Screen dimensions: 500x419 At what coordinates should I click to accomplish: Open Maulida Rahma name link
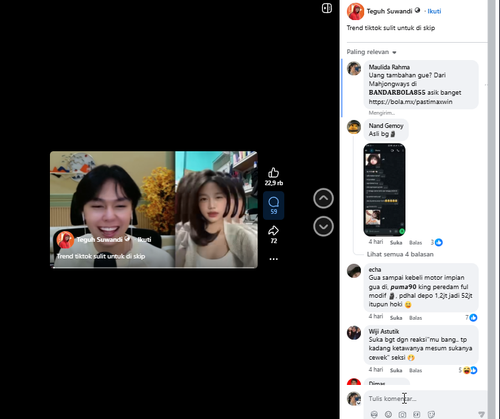[x=389, y=67]
